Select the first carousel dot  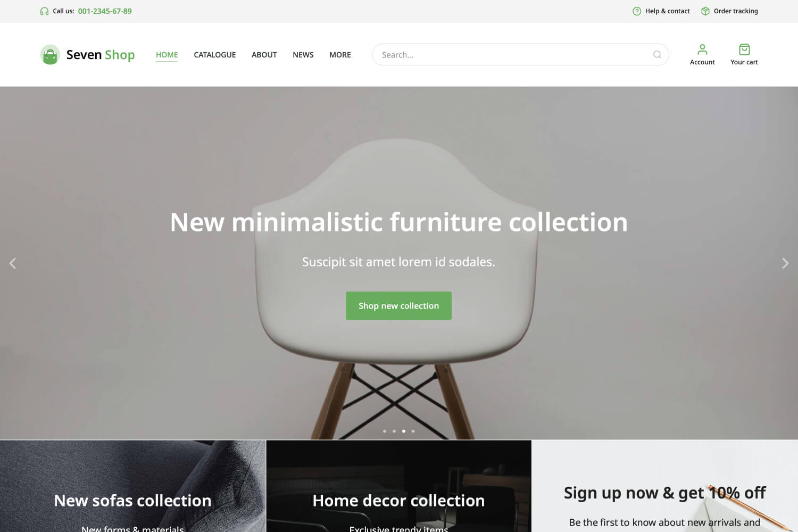(x=385, y=431)
